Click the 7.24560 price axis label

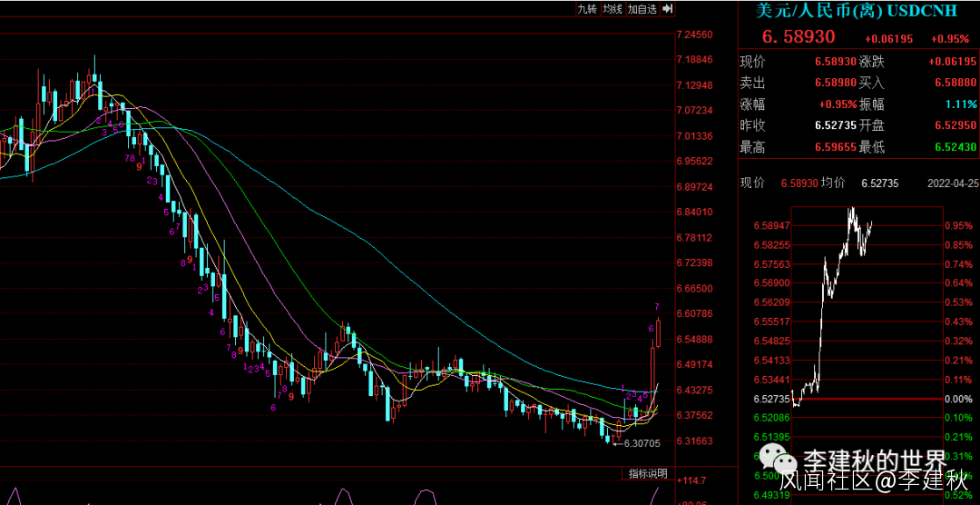[694, 35]
